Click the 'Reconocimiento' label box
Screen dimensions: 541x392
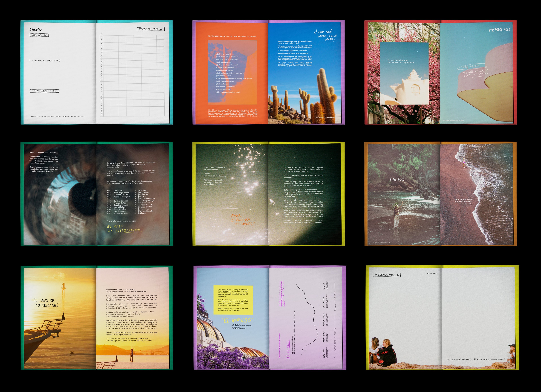coord(387,275)
